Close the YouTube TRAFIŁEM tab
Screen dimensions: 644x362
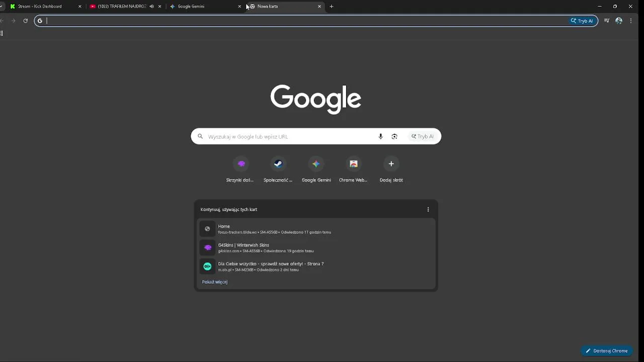tap(160, 7)
